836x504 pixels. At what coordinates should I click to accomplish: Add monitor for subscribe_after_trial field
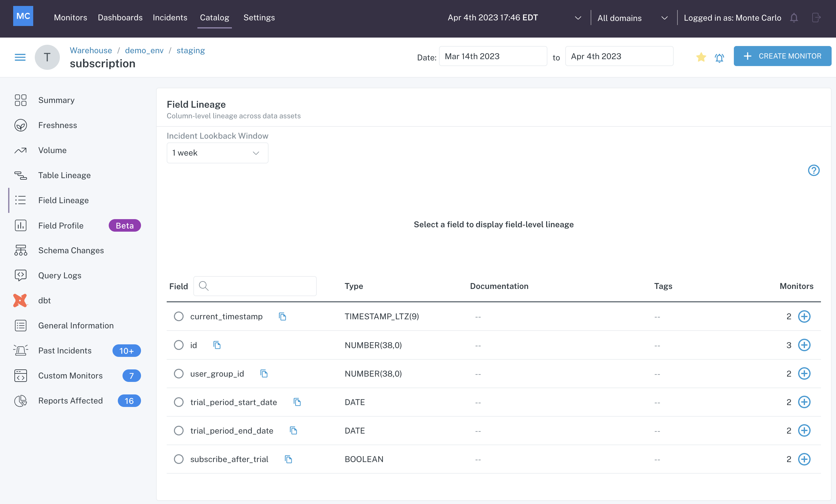(804, 459)
